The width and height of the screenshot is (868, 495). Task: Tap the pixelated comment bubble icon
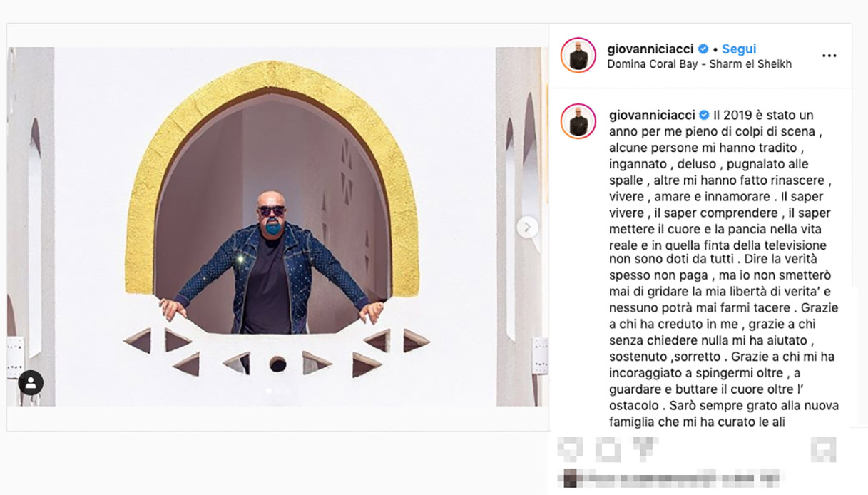(607, 449)
